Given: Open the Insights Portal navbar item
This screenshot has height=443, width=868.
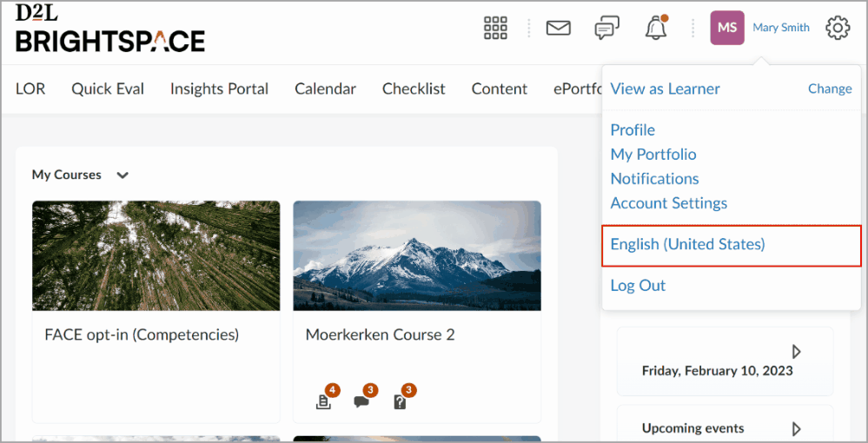Looking at the screenshot, I should (219, 89).
